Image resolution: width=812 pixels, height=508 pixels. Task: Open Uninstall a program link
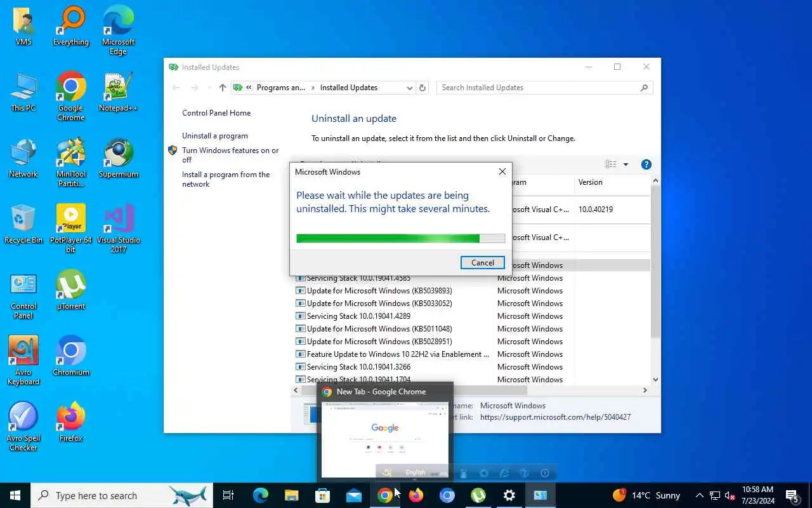click(x=215, y=136)
